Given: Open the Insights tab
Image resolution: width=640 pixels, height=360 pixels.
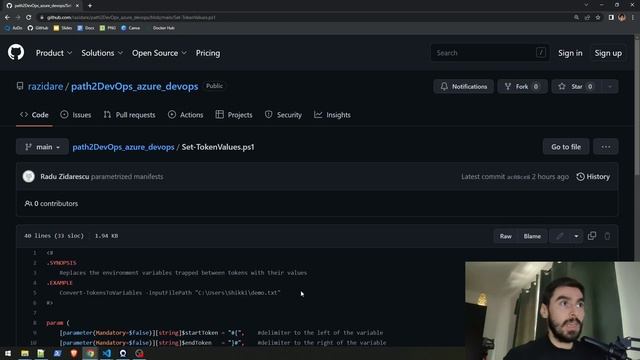Looking at the screenshot, I should pos(332,115).
